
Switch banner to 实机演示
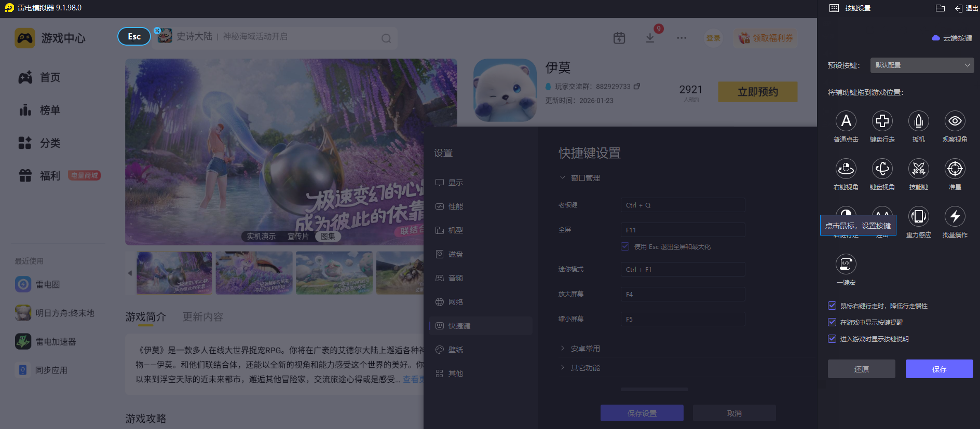[261, 237]
